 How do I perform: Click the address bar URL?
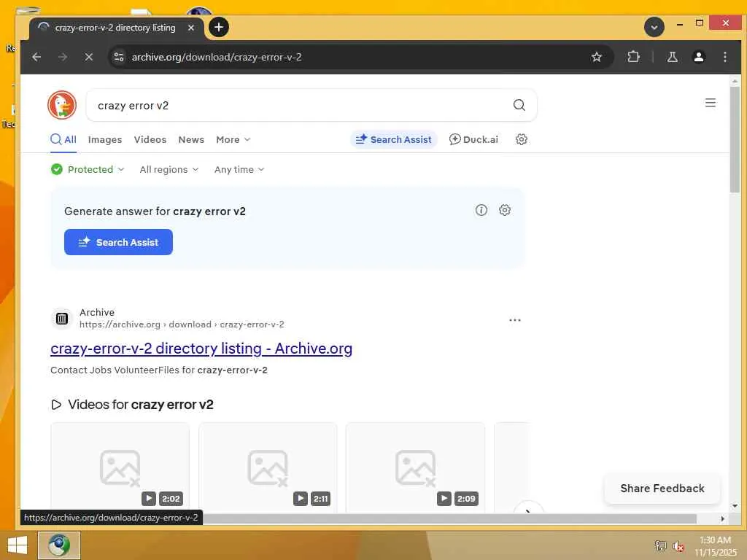pos(217,57)
